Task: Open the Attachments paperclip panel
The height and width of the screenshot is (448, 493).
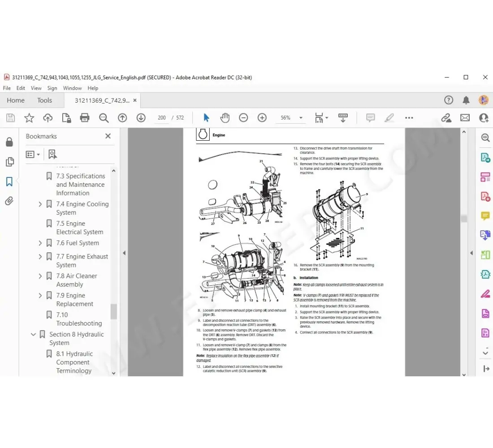Action: click(x=9, y=201)
